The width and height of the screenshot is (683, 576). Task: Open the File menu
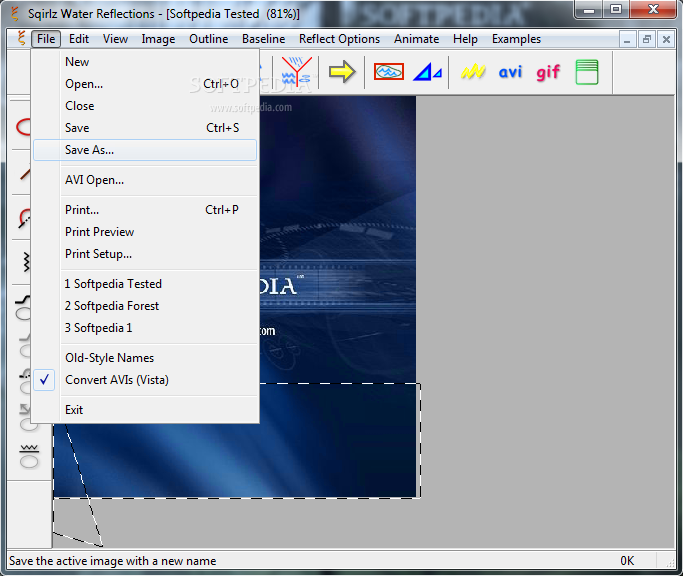pos(46,39)
